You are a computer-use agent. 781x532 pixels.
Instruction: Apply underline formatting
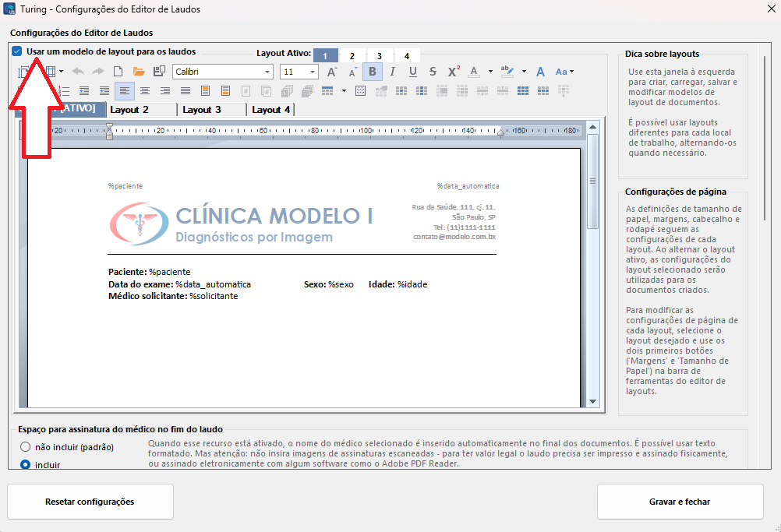pyautogui.click(x=413, y=72)
